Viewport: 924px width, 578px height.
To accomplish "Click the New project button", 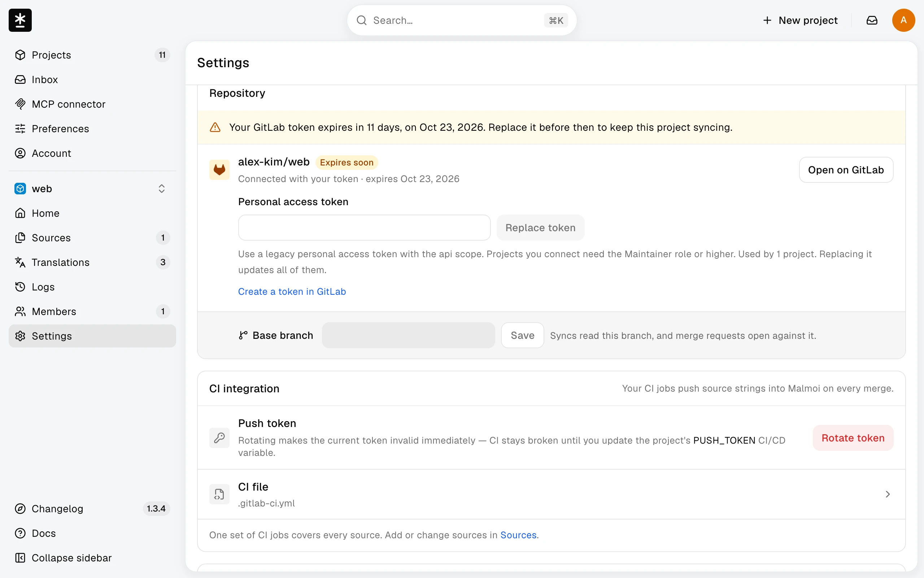I will 800,20.
